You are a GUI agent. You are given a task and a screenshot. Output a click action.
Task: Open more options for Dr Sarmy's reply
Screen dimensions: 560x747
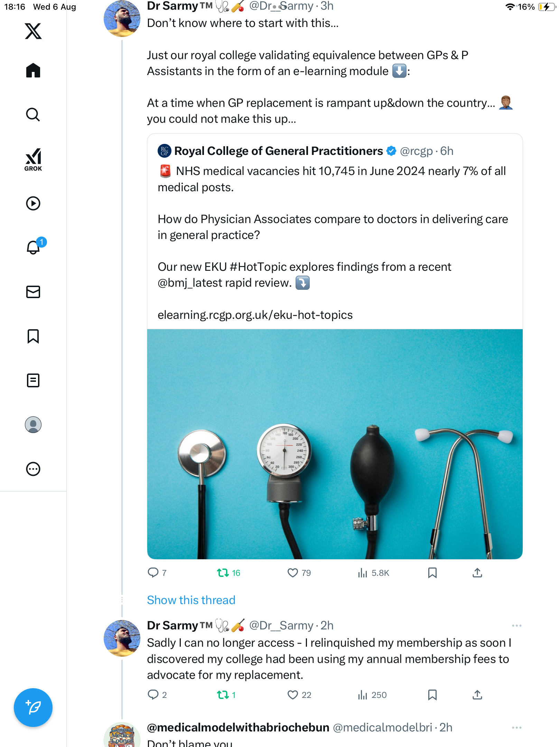coord(516,626)
